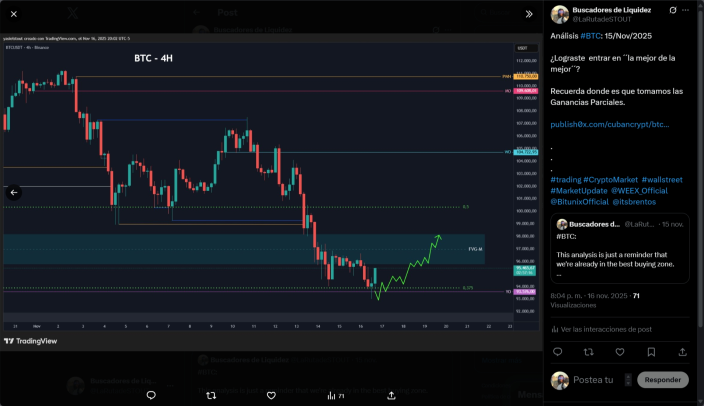Click the repost icon under the image
Image resolution: width=704 pixels, height=406 pixels.
coord(211,395)
